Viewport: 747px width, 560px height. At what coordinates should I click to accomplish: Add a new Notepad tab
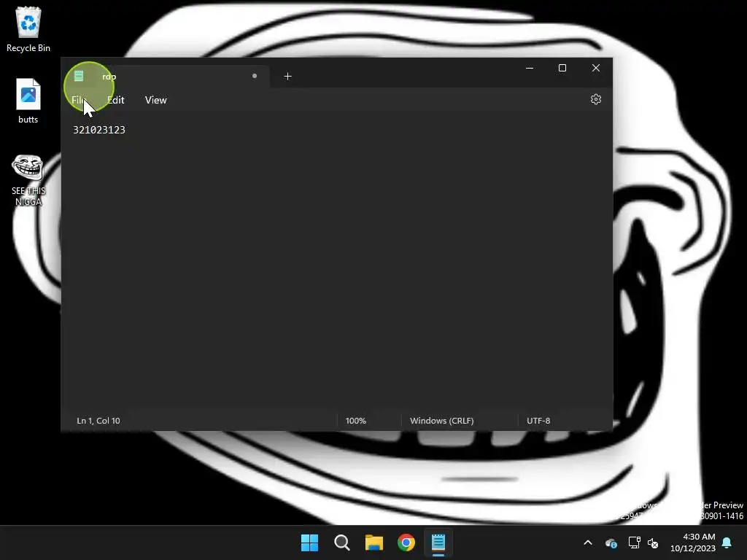(x=287, y=76)
